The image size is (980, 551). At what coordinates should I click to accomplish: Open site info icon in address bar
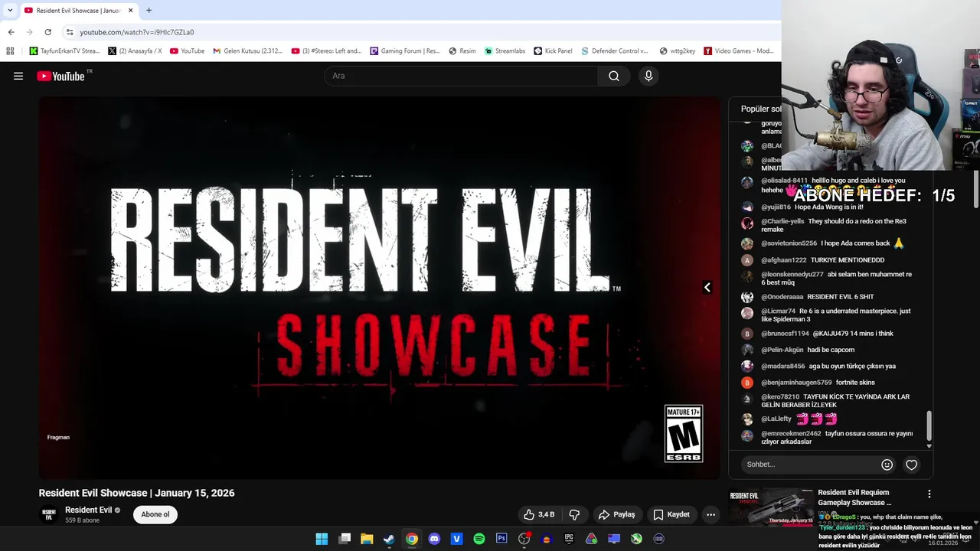[x=70, y=32]
